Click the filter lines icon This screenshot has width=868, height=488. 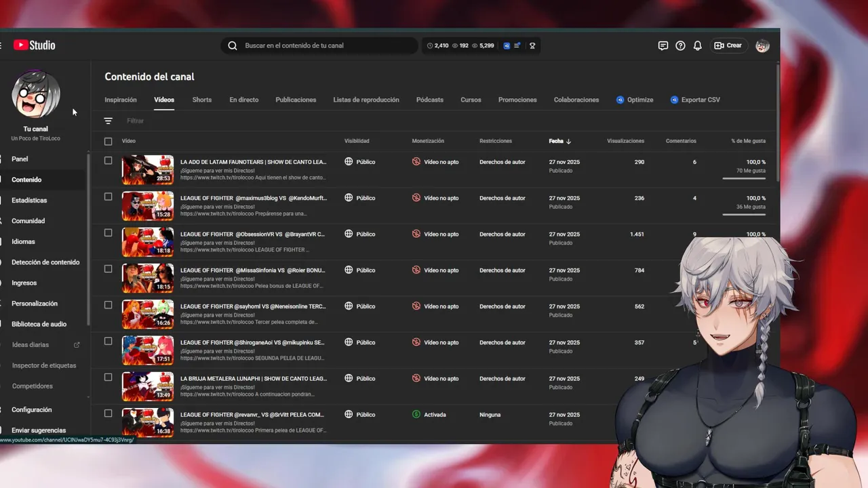pos(108,121)
